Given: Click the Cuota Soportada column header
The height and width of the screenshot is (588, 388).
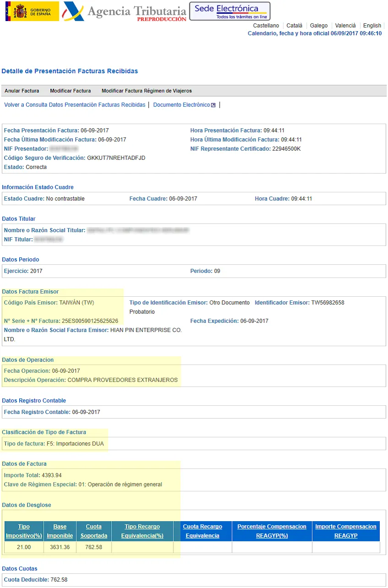Looking at the screenshot, I should 94,531.
